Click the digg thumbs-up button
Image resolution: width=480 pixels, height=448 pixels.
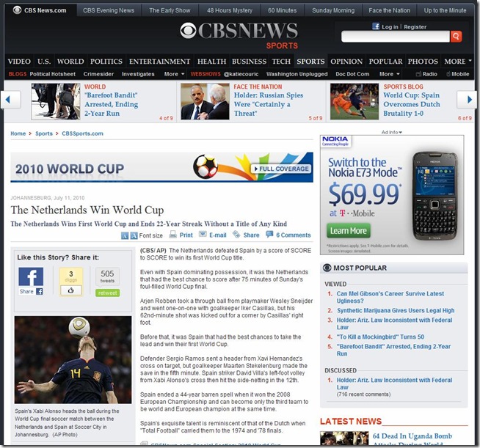tap(70, 290)
